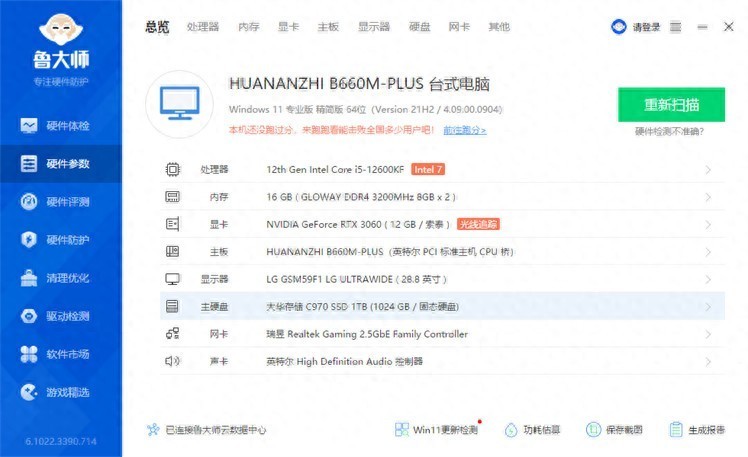Image resolution: width=748 pixels, height=457 pixels.
Task: Click 保存截图 to save screenshot
Action: (x=614, y=430)
